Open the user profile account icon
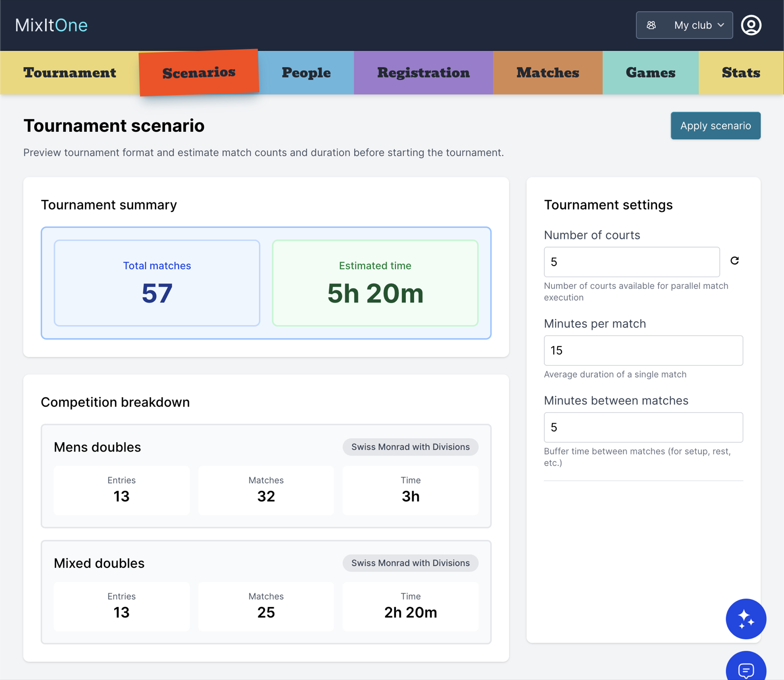784x680 pixels. tap(751, 25)
